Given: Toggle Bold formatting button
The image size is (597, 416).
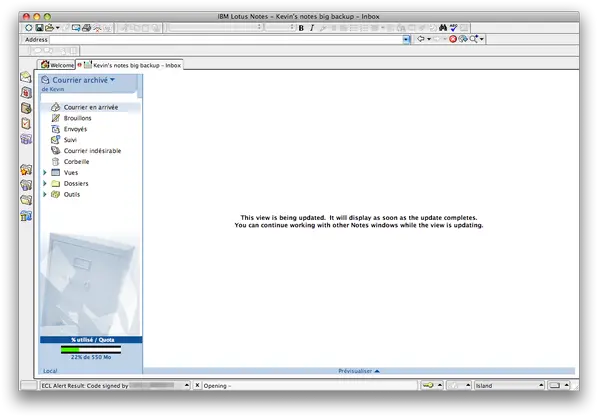Looking at the screenshot, I should pyautogui.click(x=301, y=28).
